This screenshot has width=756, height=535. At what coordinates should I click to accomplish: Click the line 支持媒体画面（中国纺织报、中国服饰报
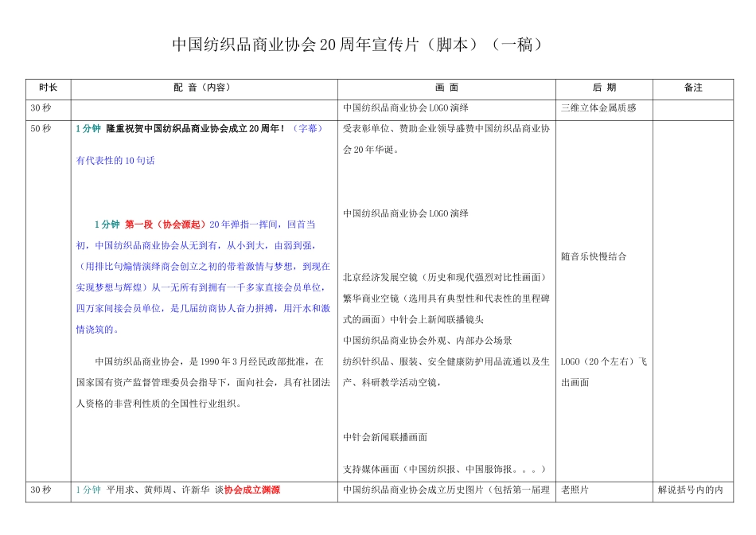(444, 469)
